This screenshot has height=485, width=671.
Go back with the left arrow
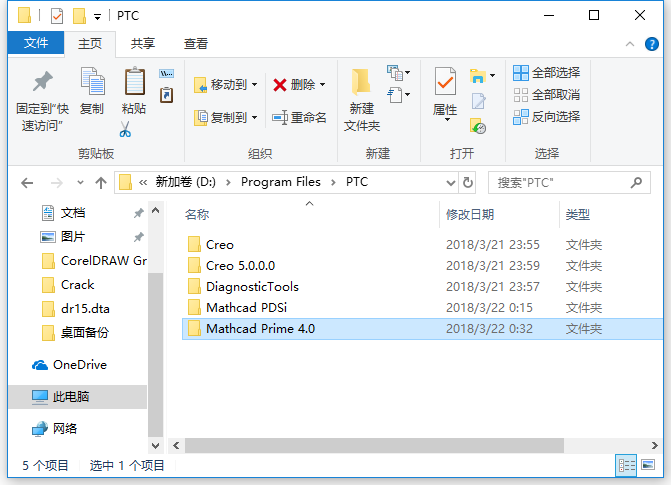[27, 183]
